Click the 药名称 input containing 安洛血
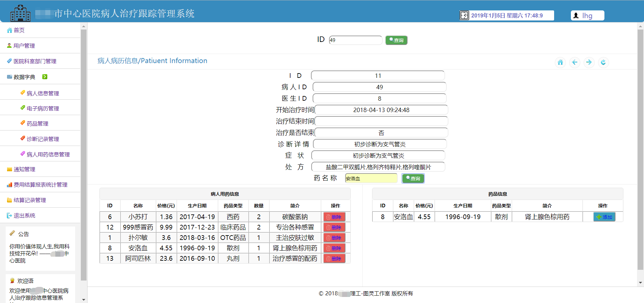The height and width of the screenshot is (303, 644). point(371,178)
